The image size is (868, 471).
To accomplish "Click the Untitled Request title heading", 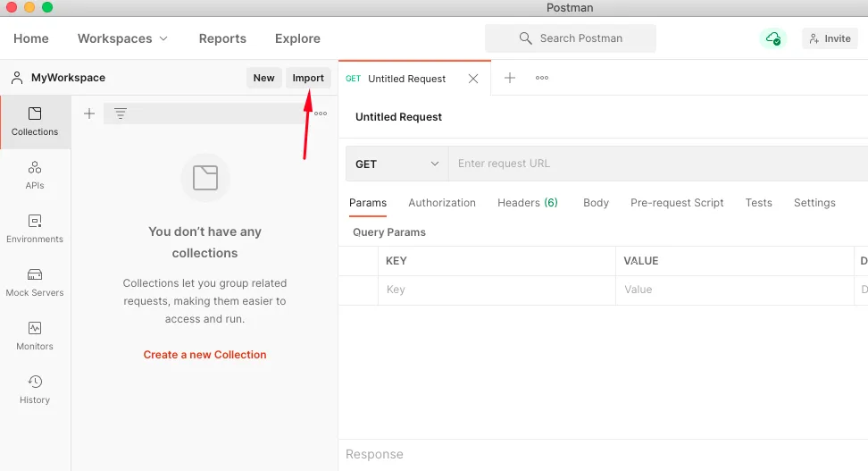I will [x=398, y=117].
